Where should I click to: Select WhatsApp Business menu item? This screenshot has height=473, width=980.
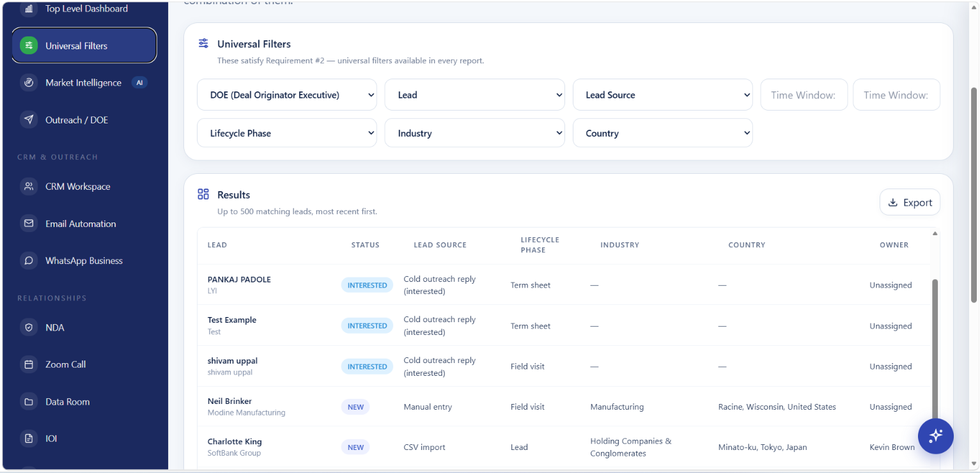click(84, 261)
